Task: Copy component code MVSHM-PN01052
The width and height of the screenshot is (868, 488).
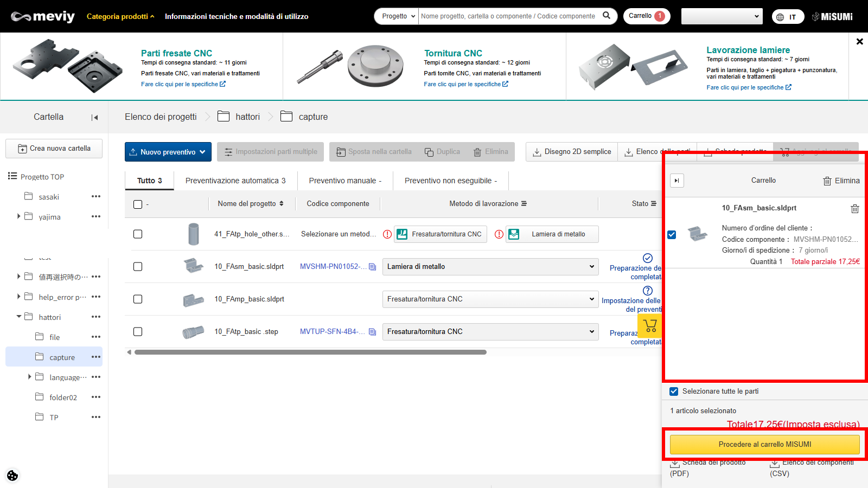Action: click(372, 267)
